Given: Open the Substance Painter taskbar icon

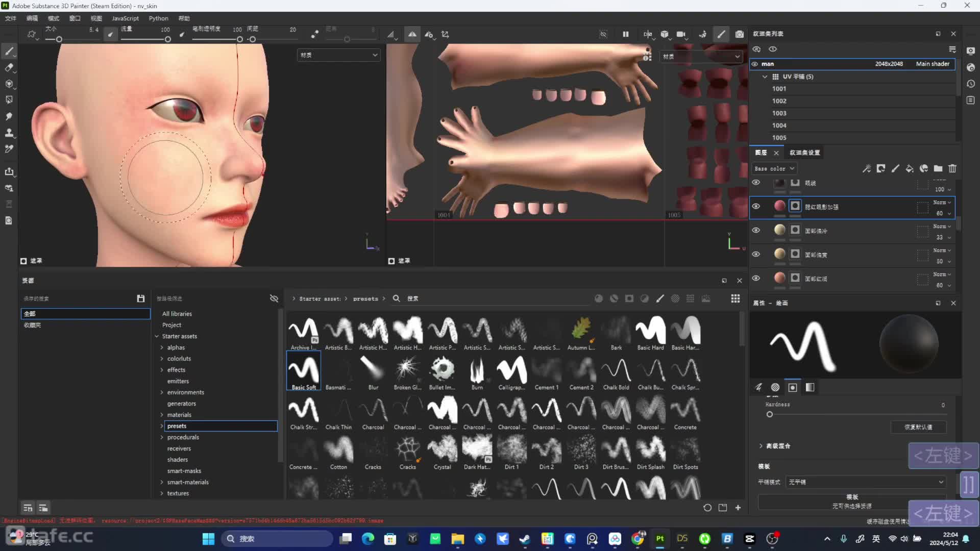Looking at the screenshot, I should [660, 539].
